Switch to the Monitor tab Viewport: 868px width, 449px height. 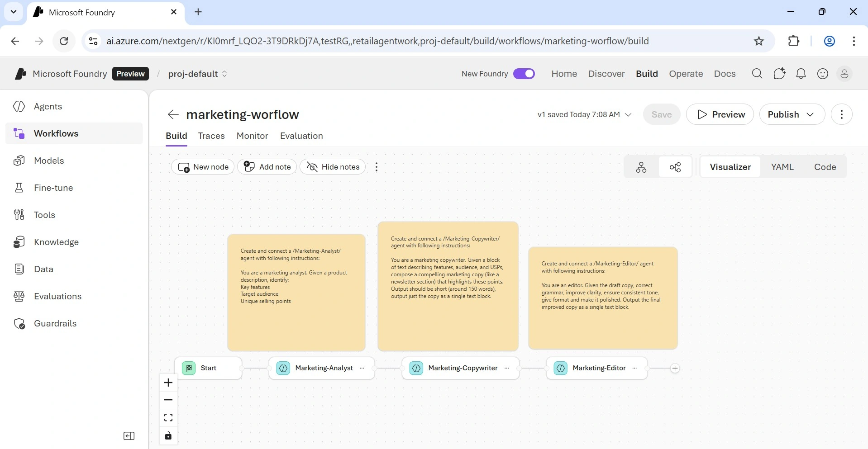tap(252, 136)
